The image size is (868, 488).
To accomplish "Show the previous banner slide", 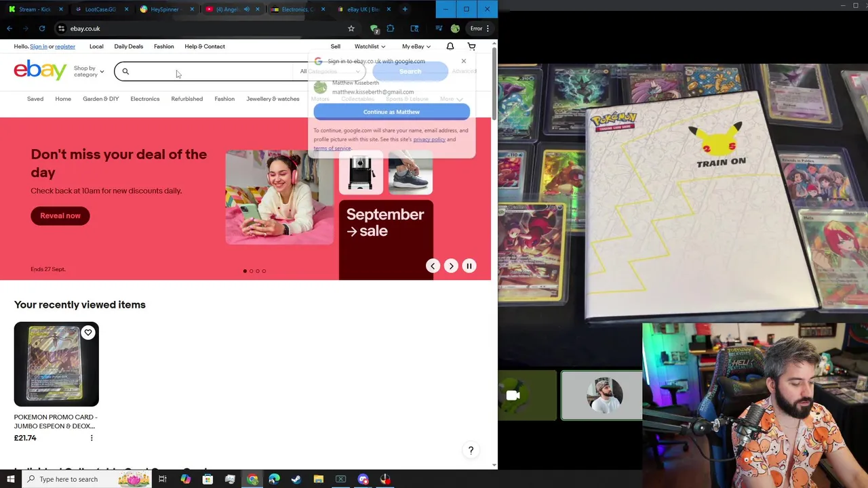I will [x=433, y=266].
